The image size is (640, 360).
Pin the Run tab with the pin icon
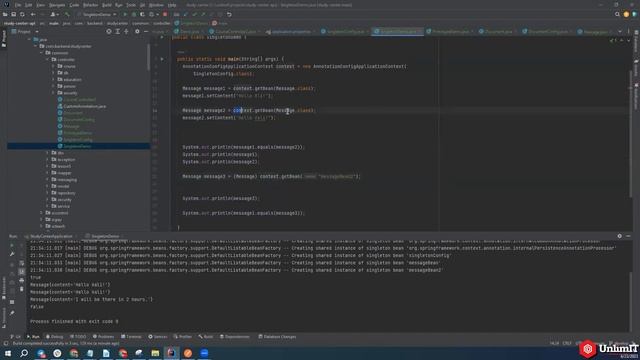[12, 313]
